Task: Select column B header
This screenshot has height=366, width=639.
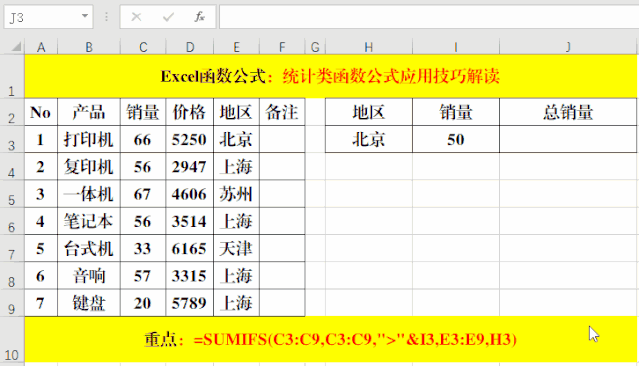Action: click(x=89, y=47)
